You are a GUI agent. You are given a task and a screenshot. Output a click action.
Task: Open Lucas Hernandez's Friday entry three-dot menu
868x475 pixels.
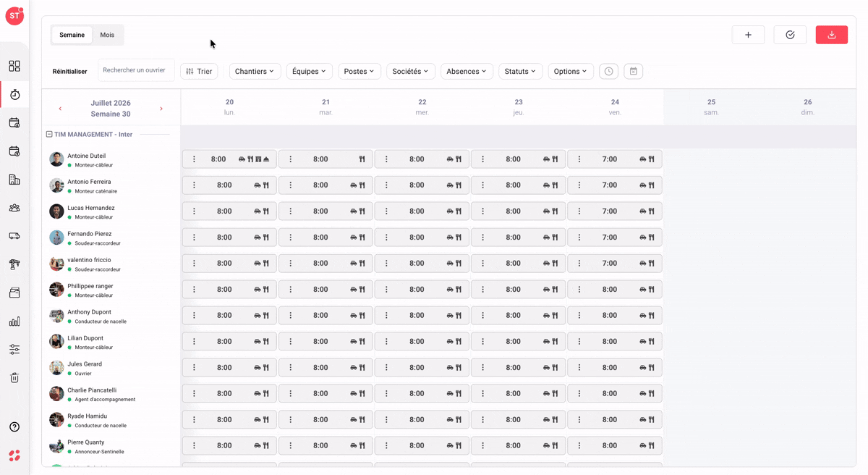point(579,211)
